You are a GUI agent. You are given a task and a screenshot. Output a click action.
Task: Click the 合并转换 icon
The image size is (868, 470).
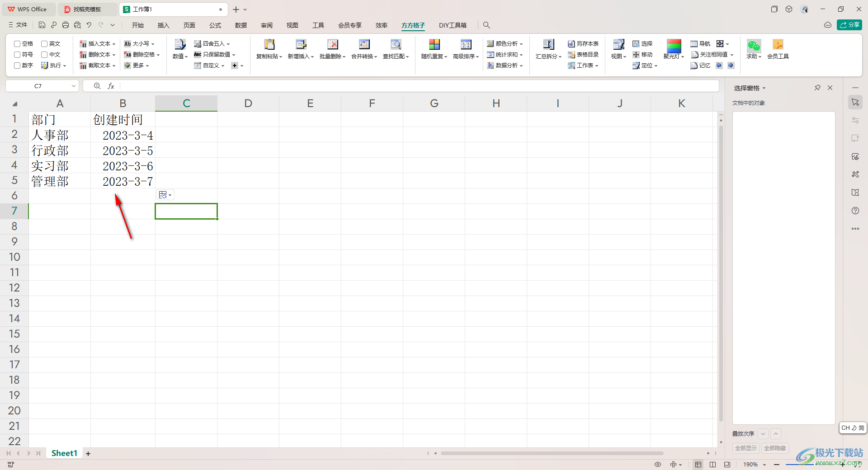pos(364,44)
